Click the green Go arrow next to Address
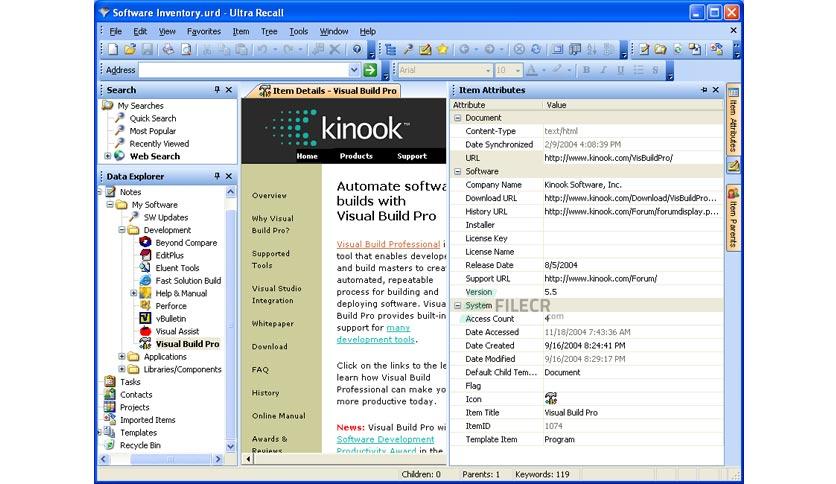Viewport: 836px width, 484px height. (x=370, y=69)
